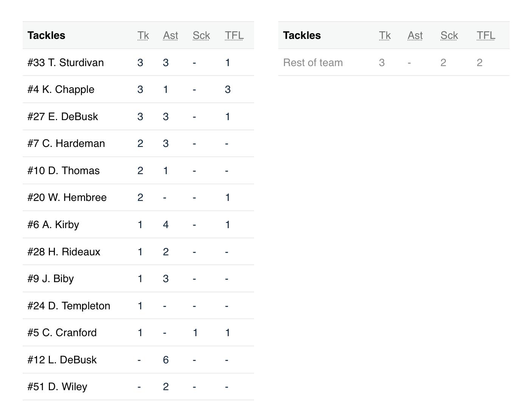
Task: Click the TFL header in left Tackles table
Action: click(x=234, y=36)
